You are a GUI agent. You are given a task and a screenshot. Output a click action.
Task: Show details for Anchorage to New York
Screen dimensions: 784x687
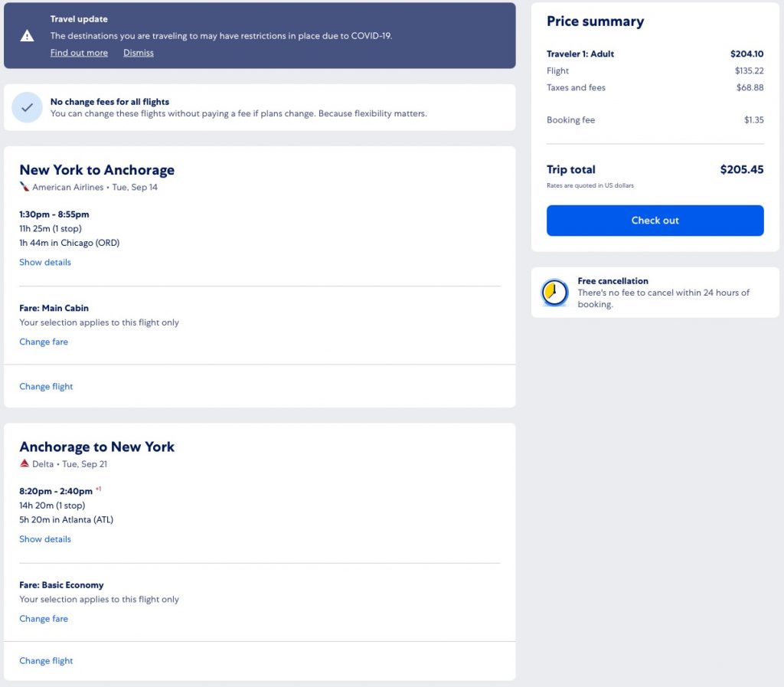click(45, 539)
